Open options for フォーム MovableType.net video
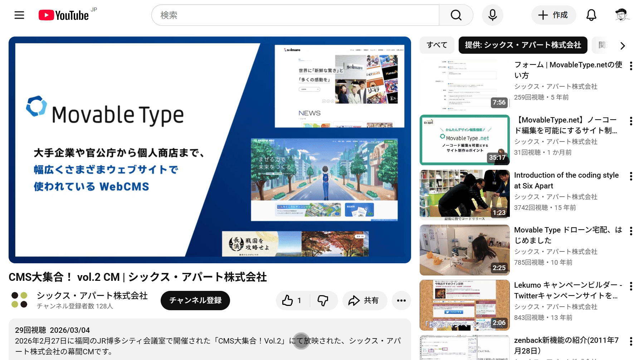 (x=631, y=66)
